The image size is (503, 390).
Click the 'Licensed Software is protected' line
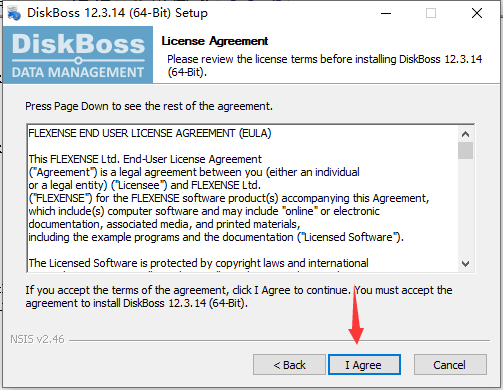(x=198, y=263)
